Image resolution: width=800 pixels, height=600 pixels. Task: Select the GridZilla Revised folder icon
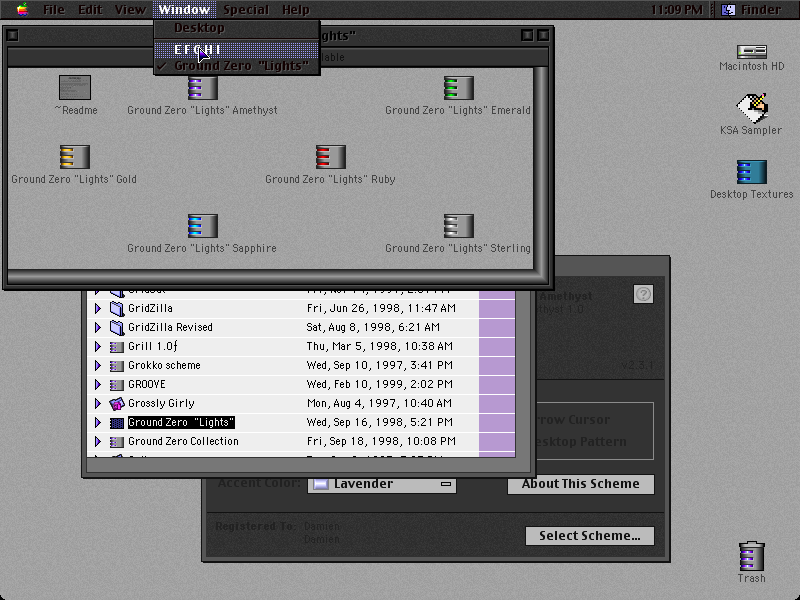coord(117,327)
